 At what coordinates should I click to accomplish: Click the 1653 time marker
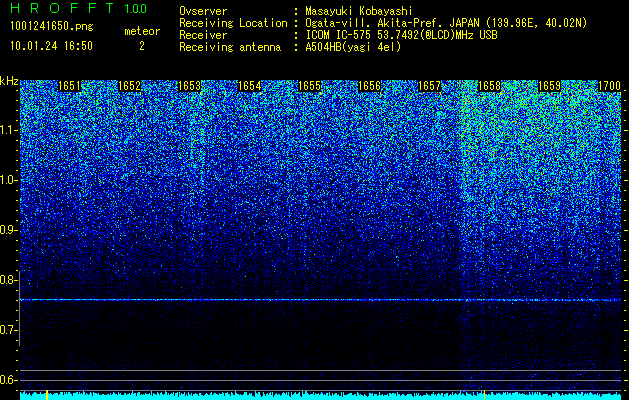coord(189,86)
